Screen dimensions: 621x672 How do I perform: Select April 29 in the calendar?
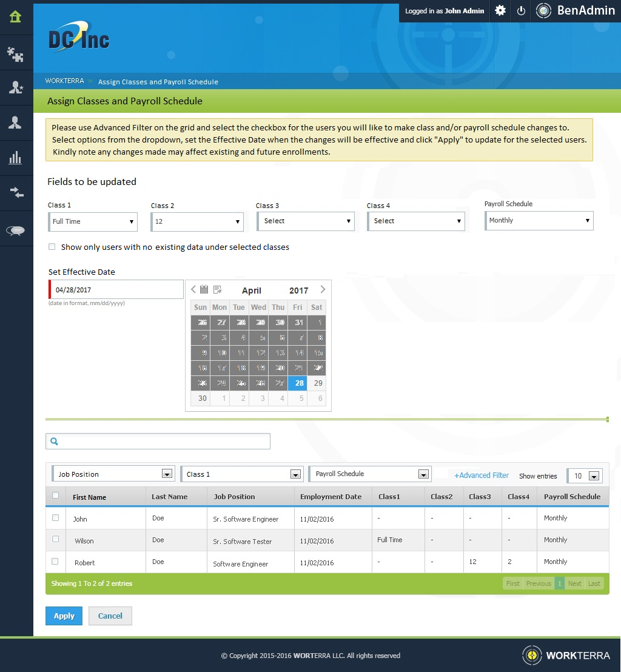tap(318, 383)
